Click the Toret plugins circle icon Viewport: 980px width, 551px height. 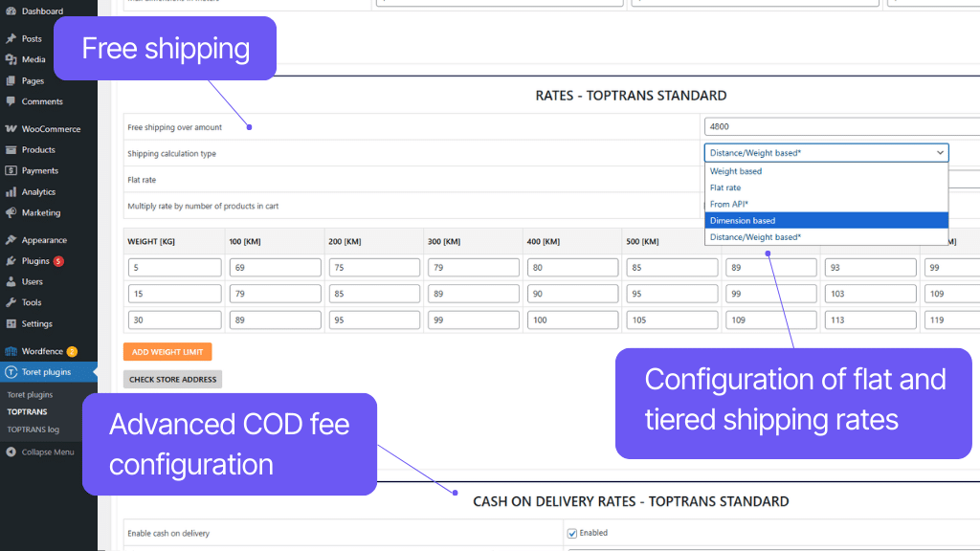(x=11, y=372)
